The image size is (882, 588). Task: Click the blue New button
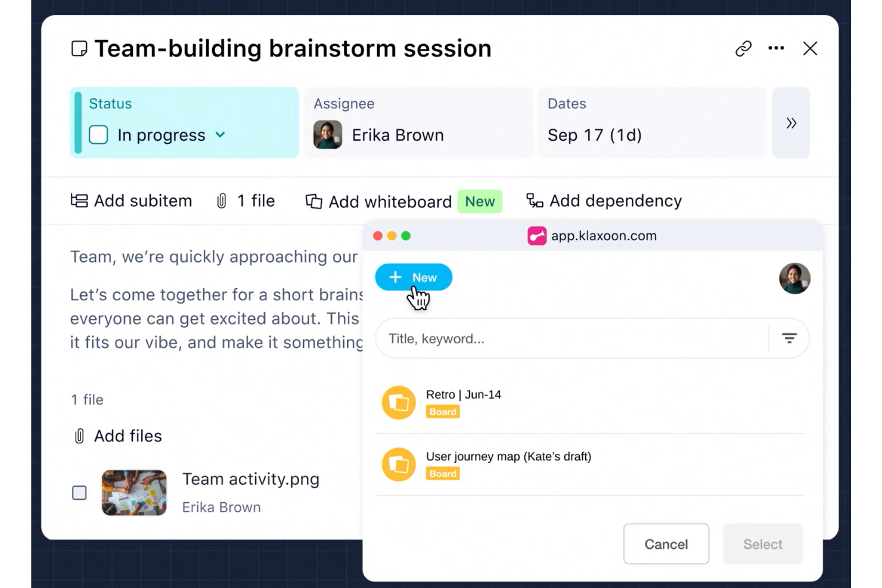pos(414,278)
